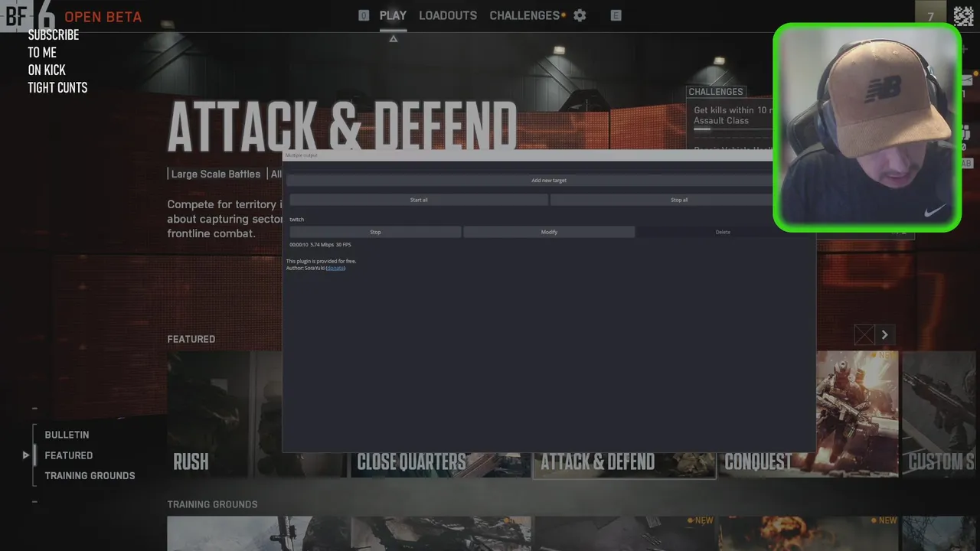Viewport: 980px width, 551px height.
Task: Click the stream stats '5.74 Mbps 30 FPS'
Action: (331, 245)
